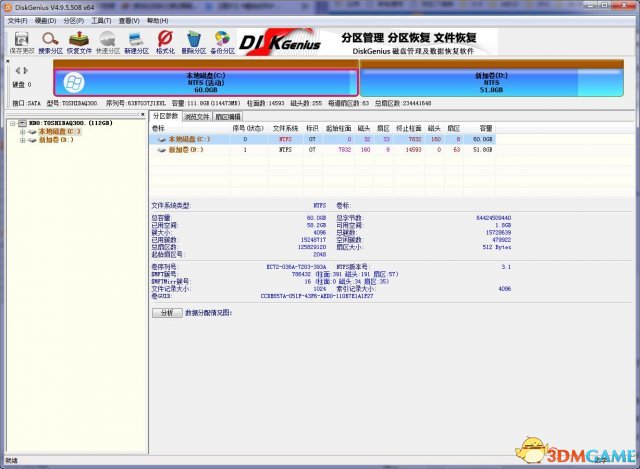Expand the 本地磁盘(C:) tree node

(x=22, y=132)
